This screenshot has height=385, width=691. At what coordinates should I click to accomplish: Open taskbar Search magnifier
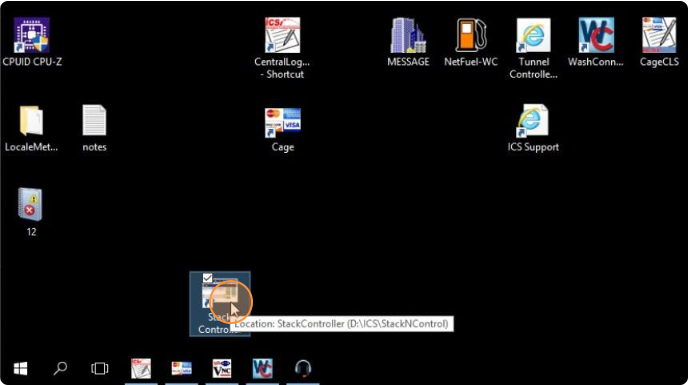coord(60,368)
